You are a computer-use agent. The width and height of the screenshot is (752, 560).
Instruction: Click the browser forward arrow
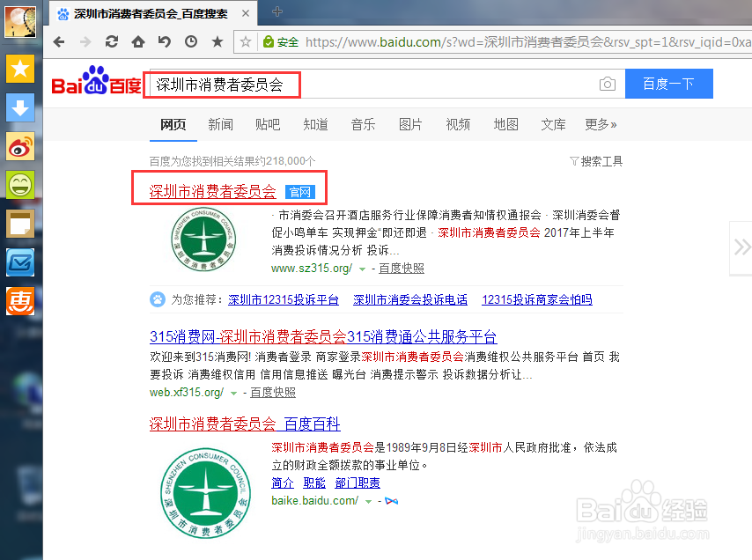(85, 42)
